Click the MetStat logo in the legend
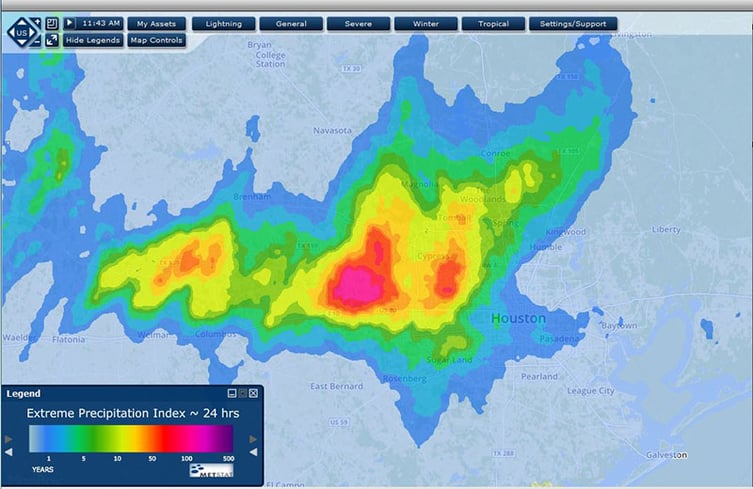This screenshot has width=753, height=489. (x=211, y=470)
